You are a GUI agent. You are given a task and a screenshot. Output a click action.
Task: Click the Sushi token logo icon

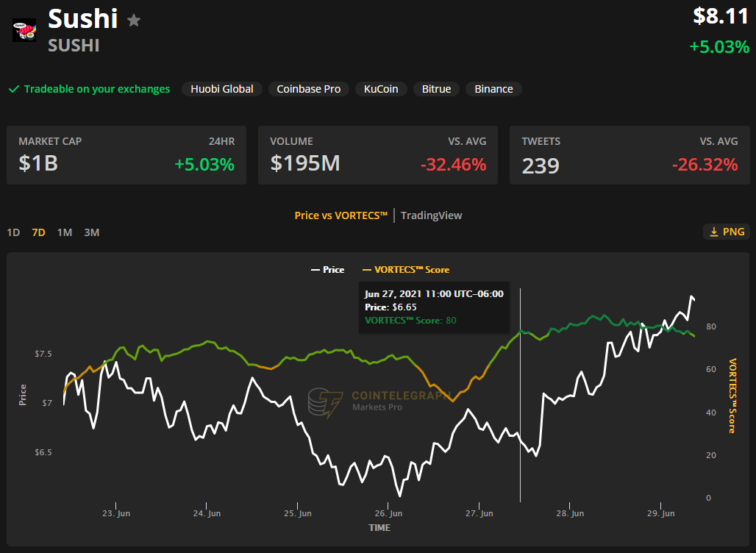[24, 30]
